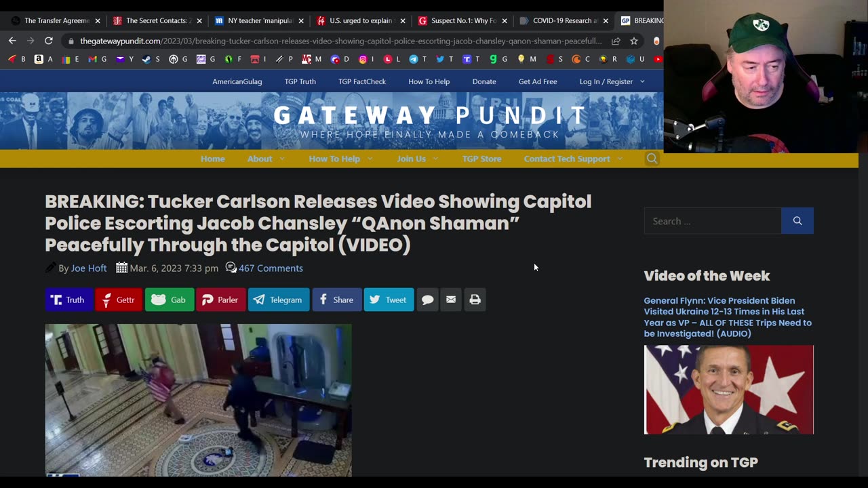Share article on Truth Social

coord(68,300)
